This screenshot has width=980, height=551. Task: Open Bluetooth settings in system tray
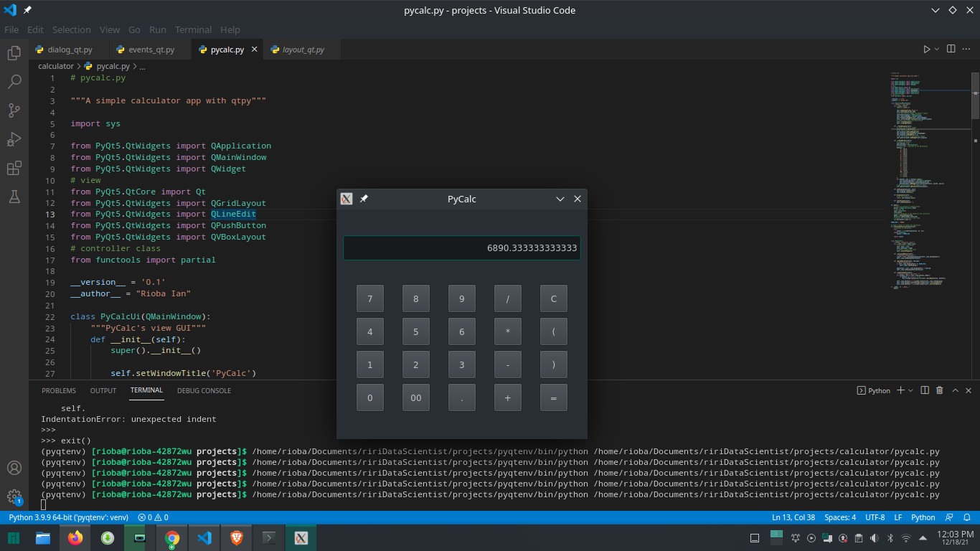[x=890, y=537]
